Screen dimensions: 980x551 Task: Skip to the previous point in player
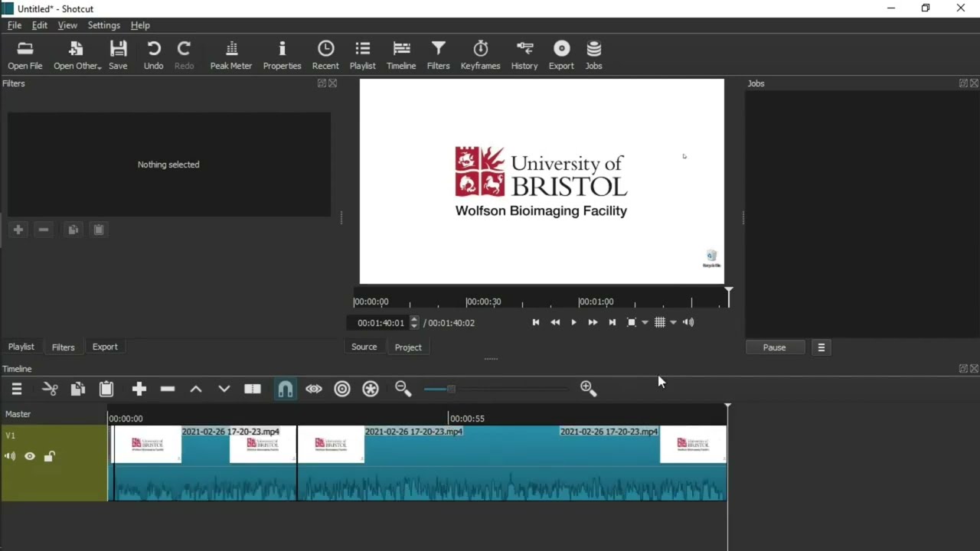536,322
